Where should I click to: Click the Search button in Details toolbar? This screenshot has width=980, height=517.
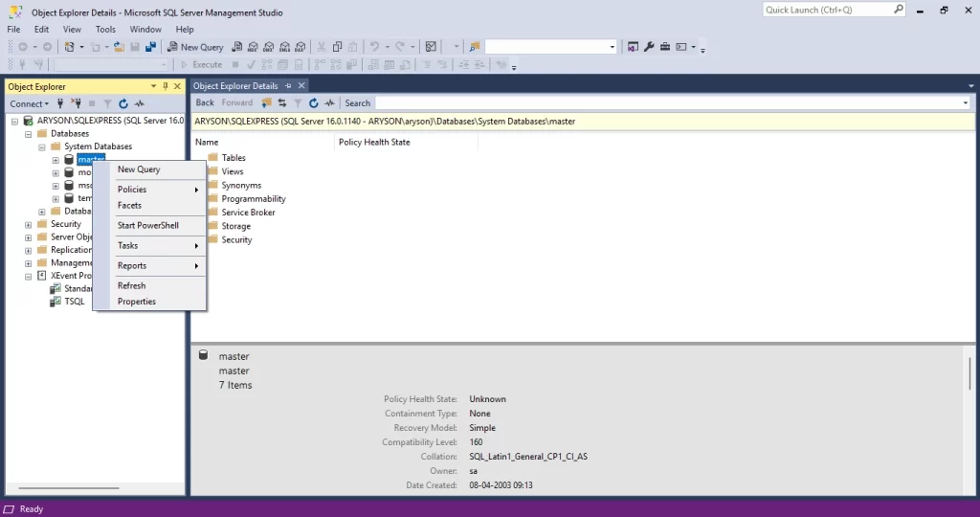(x=358, y=103)
